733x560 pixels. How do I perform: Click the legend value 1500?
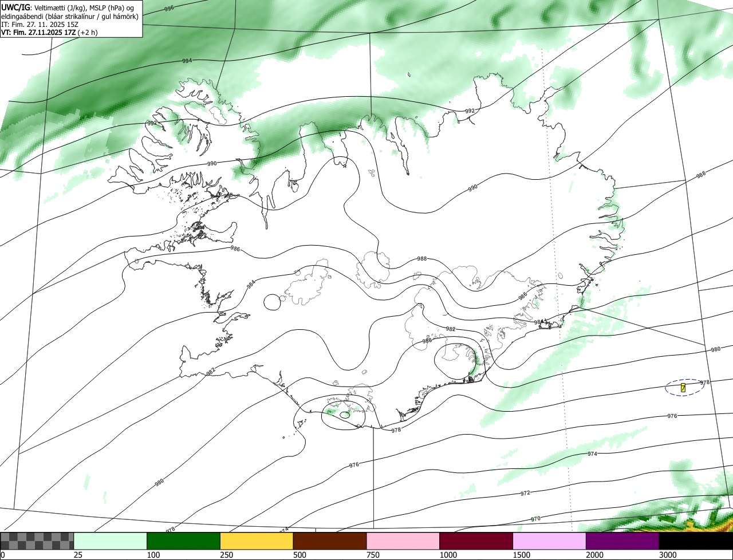522,555
